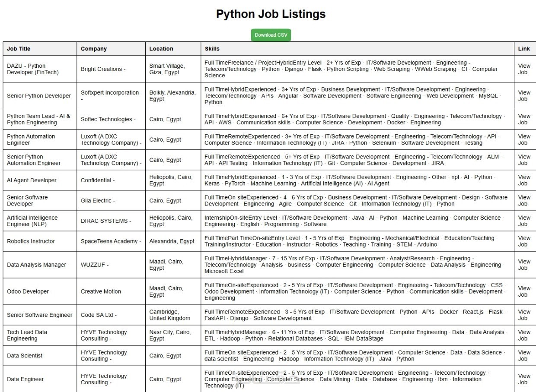The height and width of the screenshot is (392, 536).
Task: Click company cell Bright Creations
Action: click(111, 69)
